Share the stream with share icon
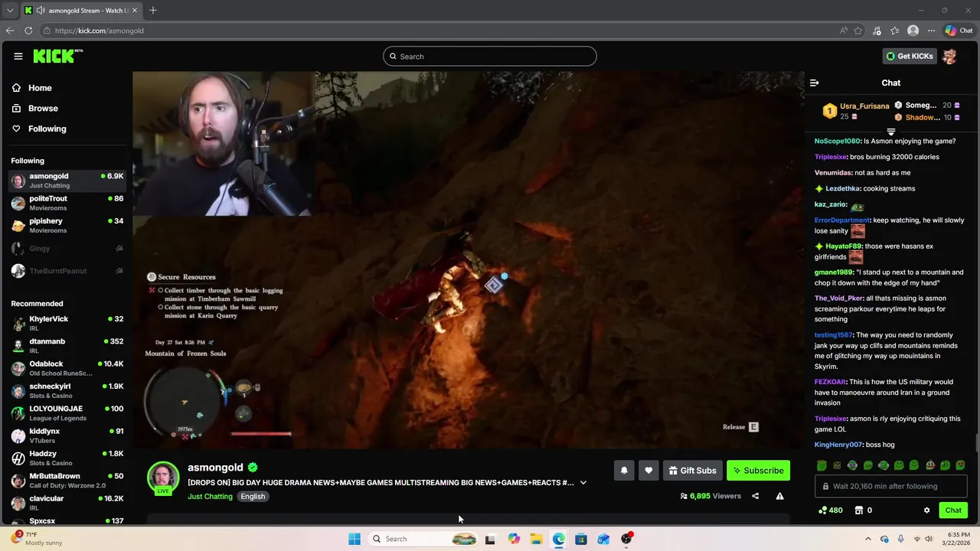 pyautogui.click(x=755, y=496)
